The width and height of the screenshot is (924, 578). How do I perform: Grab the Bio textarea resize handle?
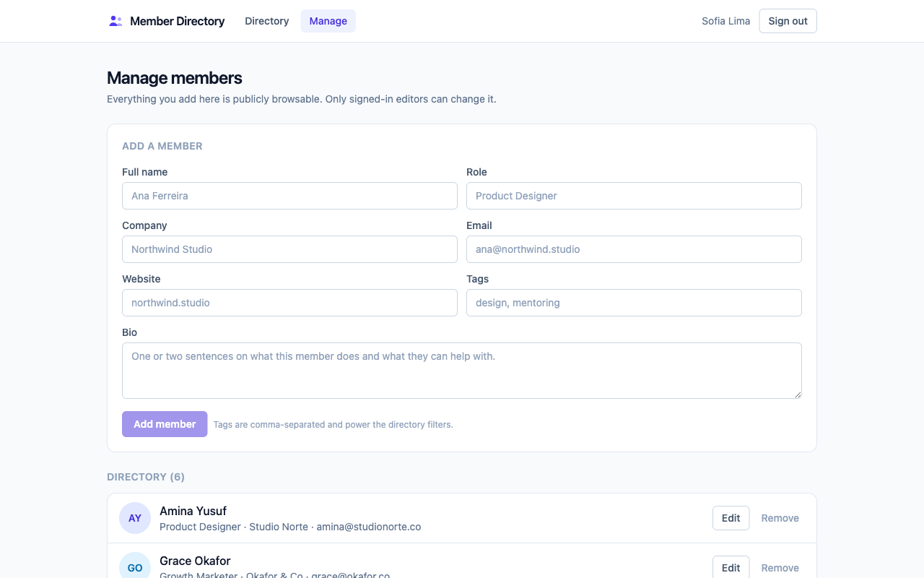pos(798,394)
